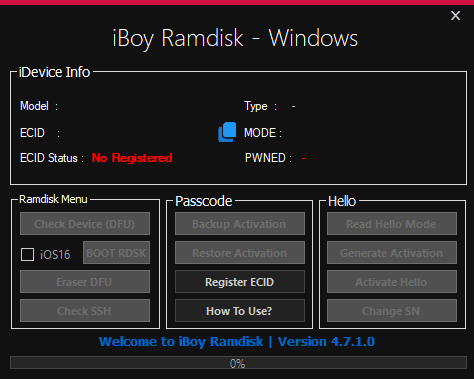Click the iBoy Ramdisk - Windows title
Image resolution: width=474 pixels, height=379 pixels.
235,38
